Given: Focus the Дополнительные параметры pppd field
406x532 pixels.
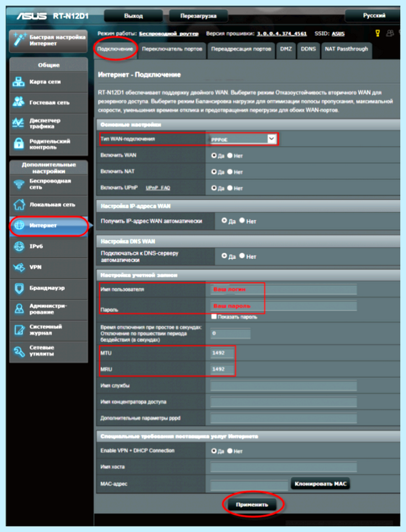Looking at the screenshot, I should click(284, 418).
